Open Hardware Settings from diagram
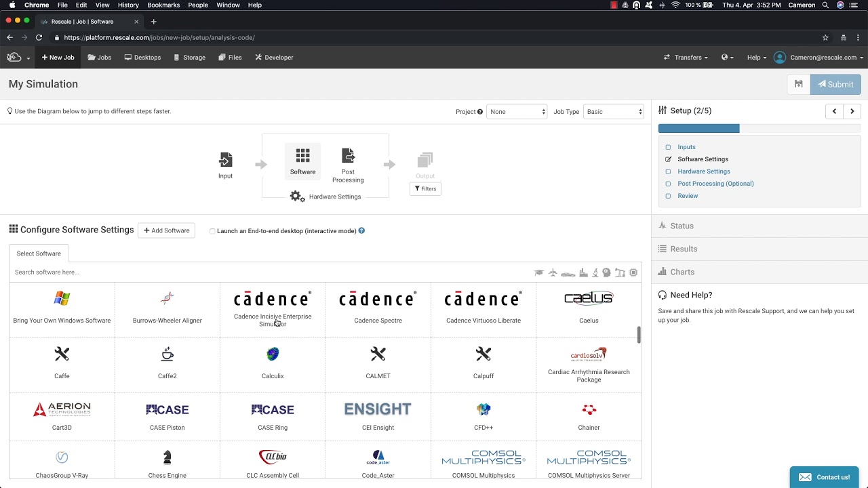Image resolution: width=868 pixels, height=488 pixels. [x=325, y=197]
